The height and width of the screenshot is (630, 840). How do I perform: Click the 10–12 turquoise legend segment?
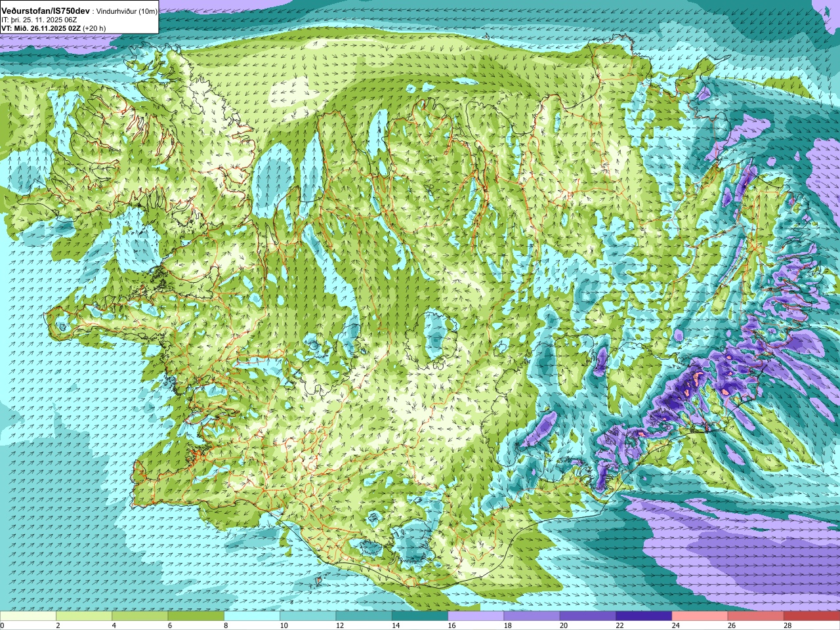coord(308,616)
